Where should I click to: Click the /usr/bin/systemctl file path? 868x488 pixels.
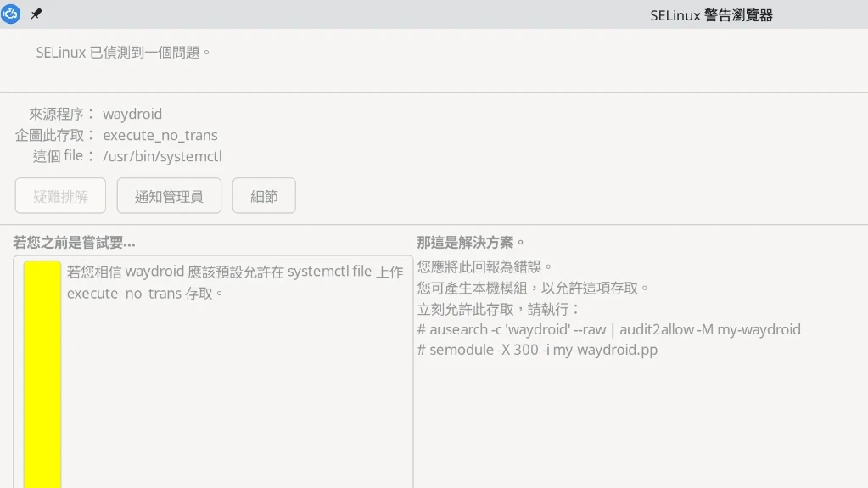[x=162, y=156]
